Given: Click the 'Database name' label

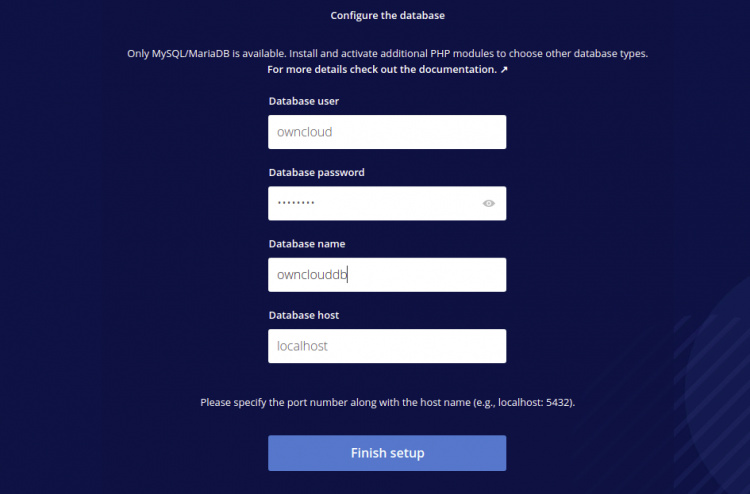Looking at the screenshot, I should [x=308, y=244].
